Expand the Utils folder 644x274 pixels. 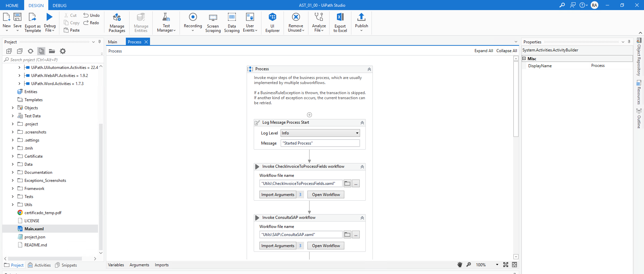click(x=13, y=204)
